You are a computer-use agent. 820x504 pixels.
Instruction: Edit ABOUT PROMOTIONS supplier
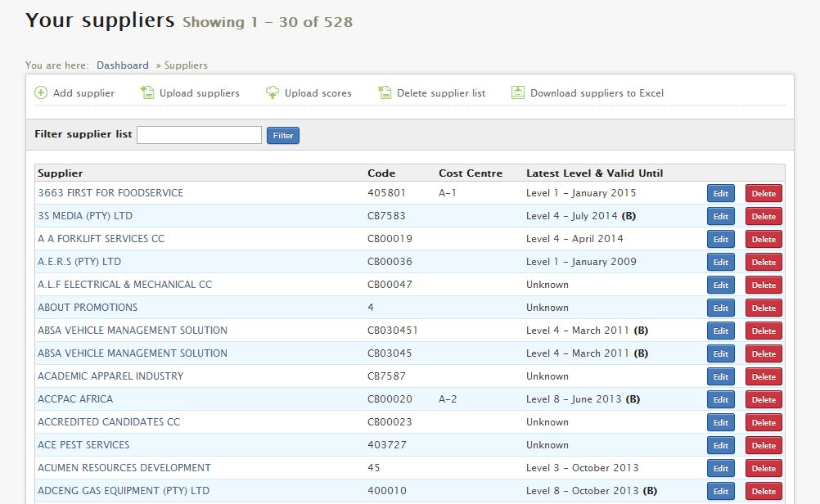[x=721, y=308]
